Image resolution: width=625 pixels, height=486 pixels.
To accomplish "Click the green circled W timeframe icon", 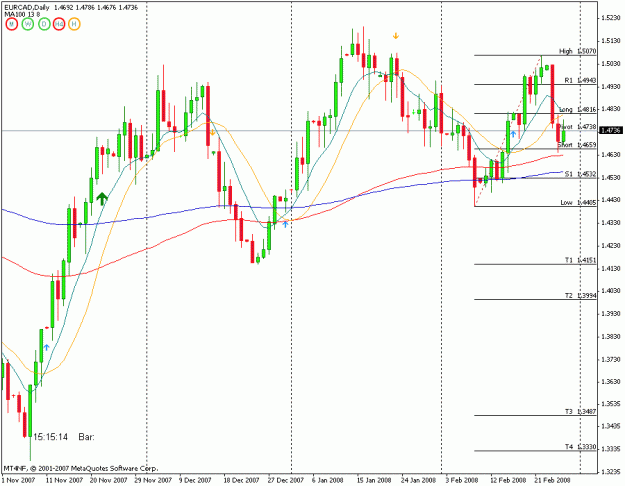I will point(28,24).
